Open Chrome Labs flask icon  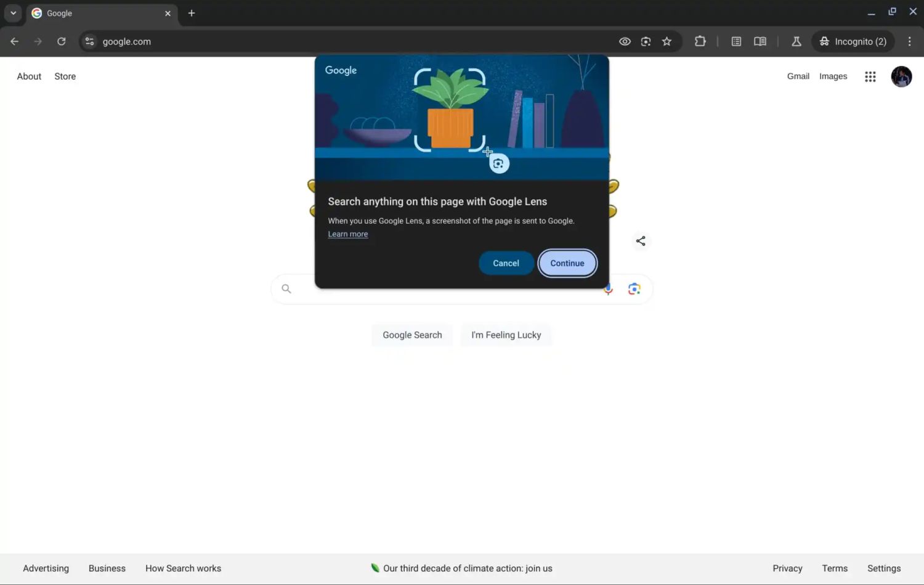(x=796, y=41)
